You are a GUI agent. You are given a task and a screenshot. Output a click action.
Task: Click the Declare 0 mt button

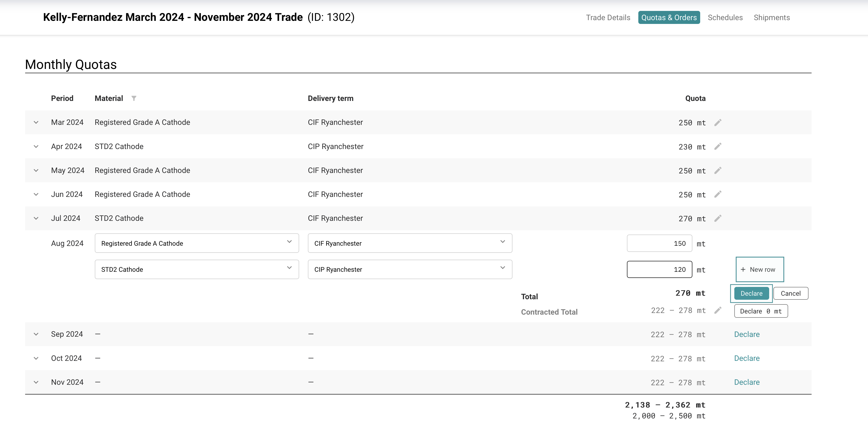point(761,311)
